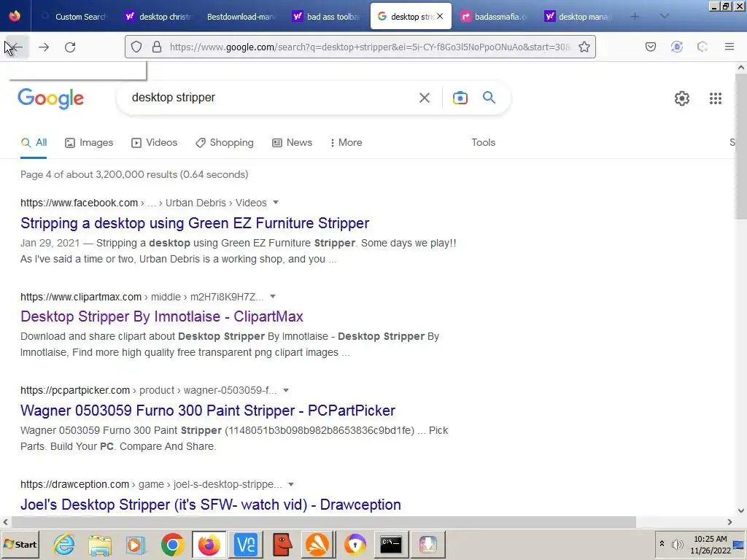Select the All results filter
747x560 pixels.
click(34, 142)
